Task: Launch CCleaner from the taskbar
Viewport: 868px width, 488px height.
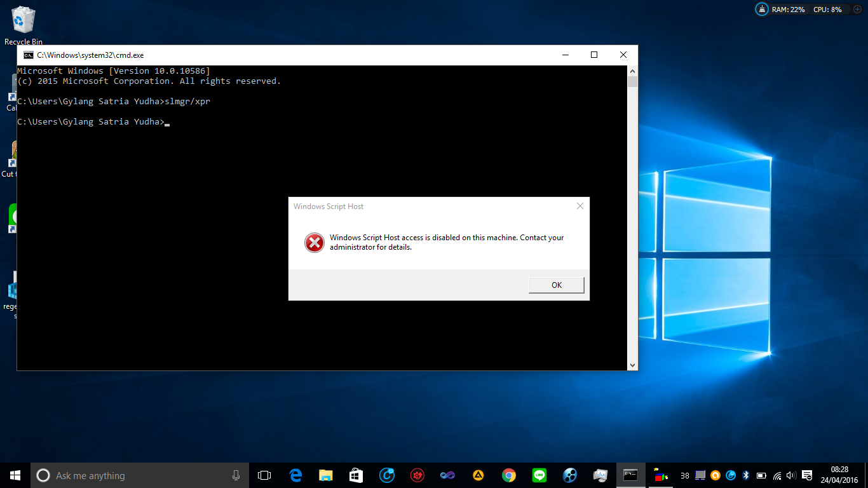Action: pos(387,475)
